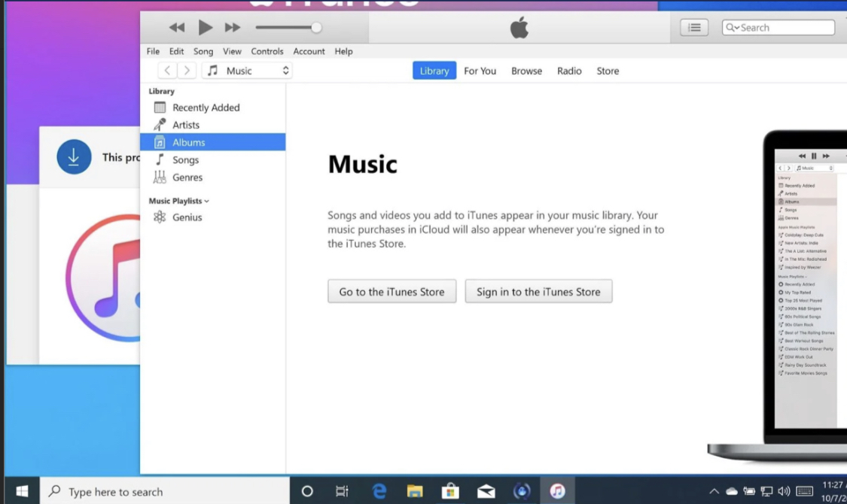Start playback with the Play button

click(205, 28)
